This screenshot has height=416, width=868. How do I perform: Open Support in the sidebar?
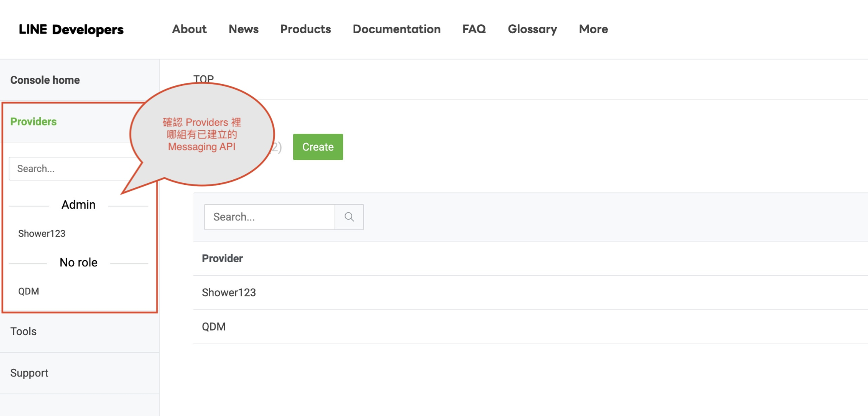[x=29, y=373]
